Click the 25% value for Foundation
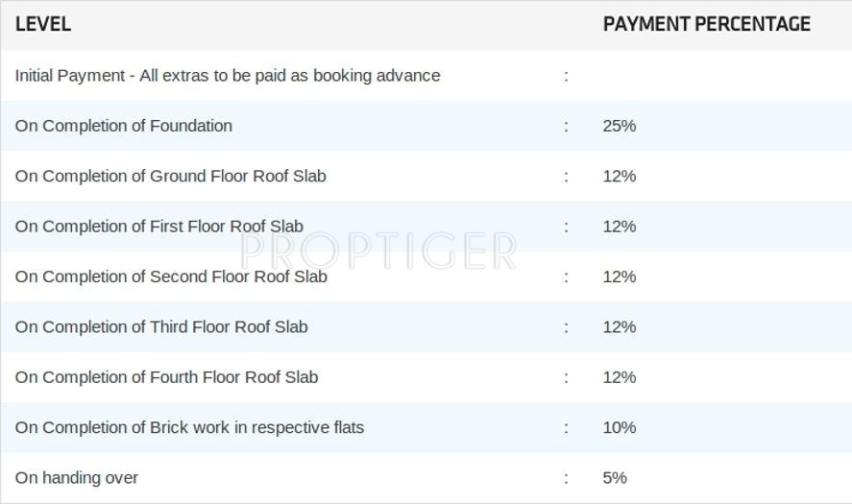Screen dimensions: 852x504 pos(620,126)
